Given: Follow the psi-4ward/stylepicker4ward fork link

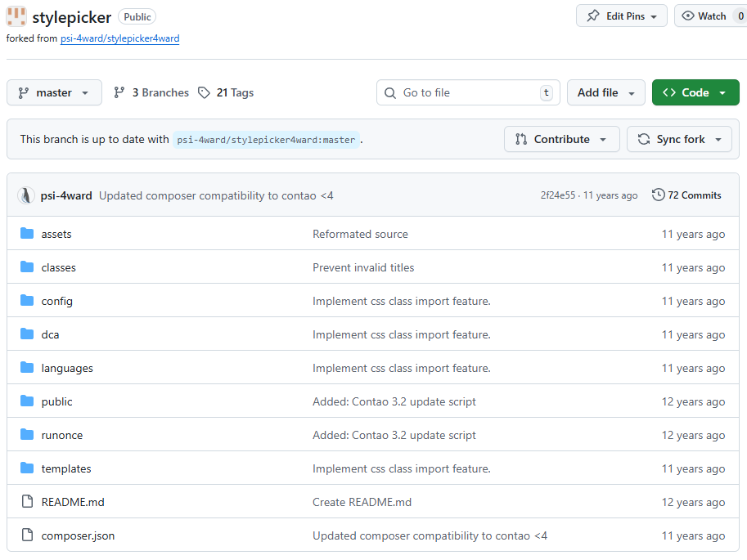Looking at the screenshot, I should tap(119, 38).
